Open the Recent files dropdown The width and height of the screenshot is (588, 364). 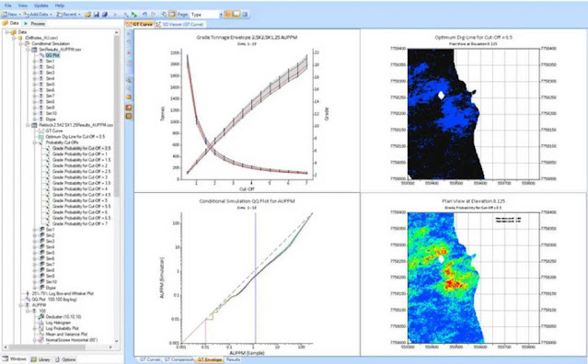(x=69, y=14)
